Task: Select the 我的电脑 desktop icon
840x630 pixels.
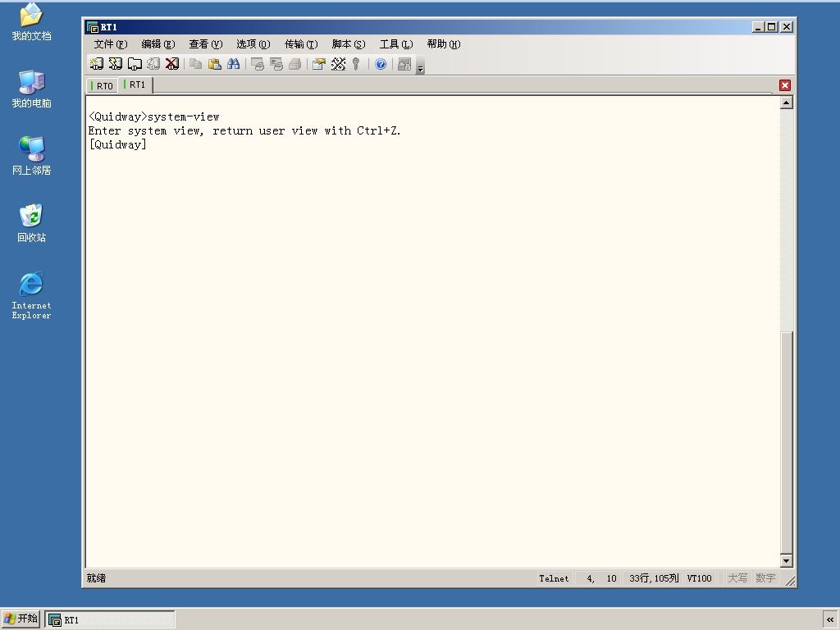Action: pyautogui.click(x=32, y=89)
